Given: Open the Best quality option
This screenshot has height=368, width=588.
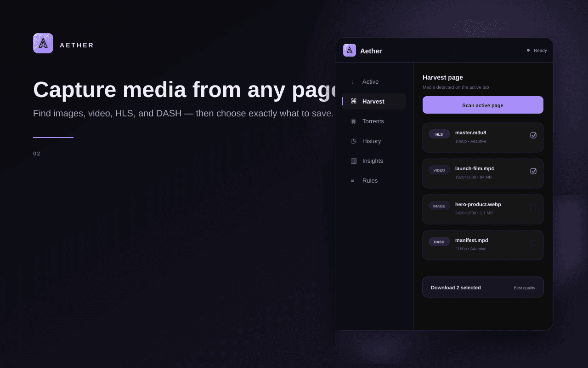Looking at the screenshot, I should tap(524, 288).
